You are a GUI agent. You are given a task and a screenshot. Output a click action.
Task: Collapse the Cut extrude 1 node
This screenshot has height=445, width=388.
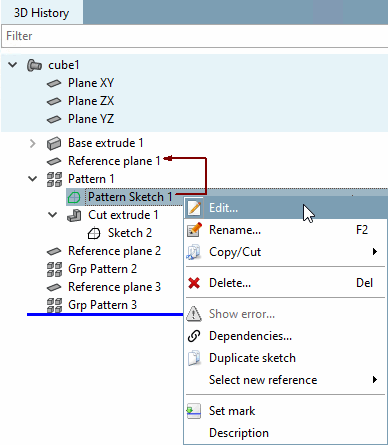click(53, 215)
